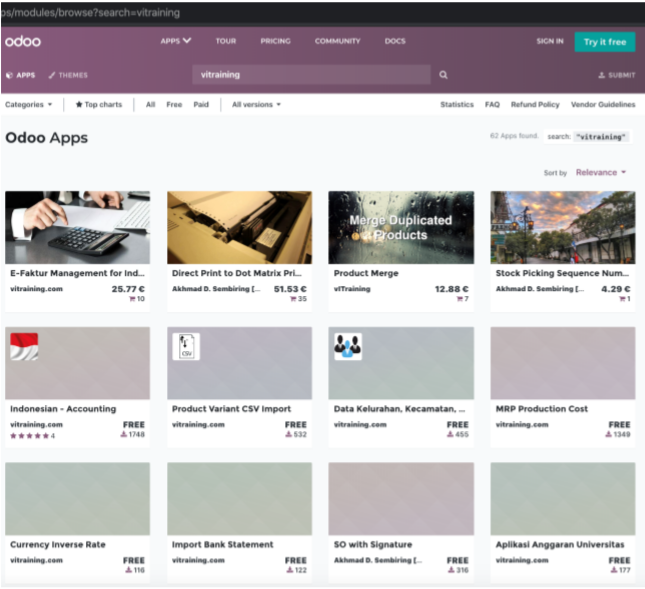Open the COMMUNITY menu item
Viewport: 645px width, 589px height.
coord(338,41)
